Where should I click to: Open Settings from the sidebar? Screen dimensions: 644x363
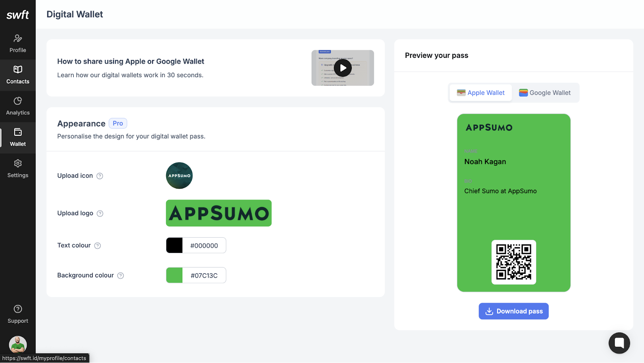coord(18,168)
